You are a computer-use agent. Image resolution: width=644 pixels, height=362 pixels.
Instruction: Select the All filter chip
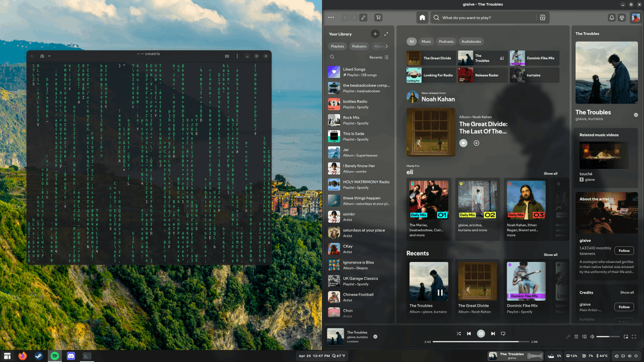pos(412,41)
